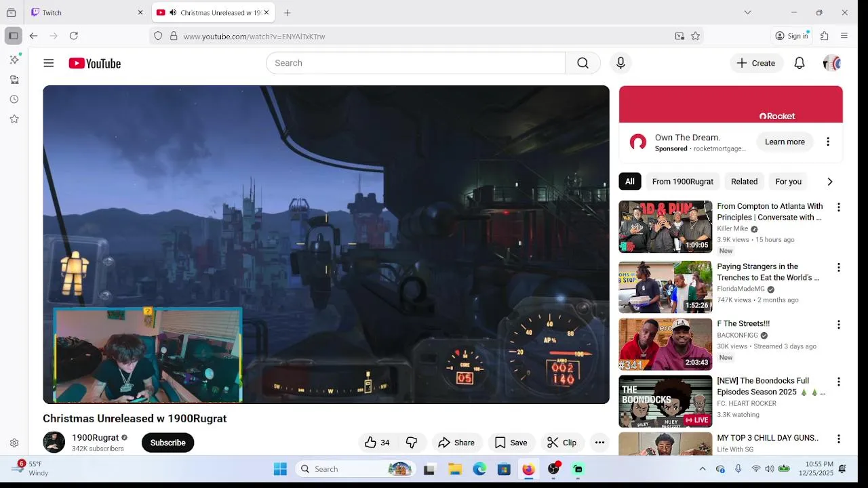The image size is (868, 488).
Task: Open options for Paying Strangers video
Action: pos(838,268)
